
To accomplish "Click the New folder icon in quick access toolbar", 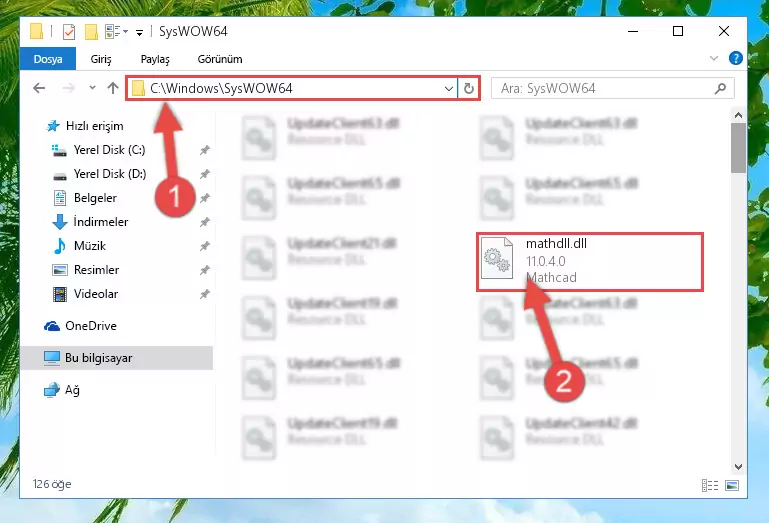I will pyautogui.click(x=91, y=32).
